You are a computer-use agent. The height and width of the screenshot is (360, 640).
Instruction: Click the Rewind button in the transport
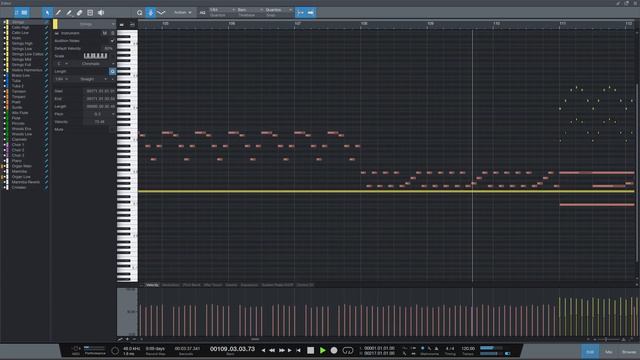pyautogui.click(x=272, y=350)
